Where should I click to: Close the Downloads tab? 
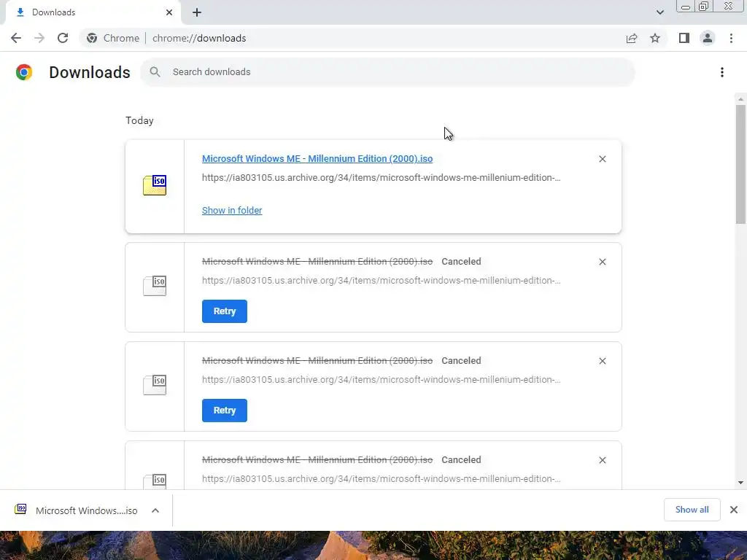tap(169, 12)
